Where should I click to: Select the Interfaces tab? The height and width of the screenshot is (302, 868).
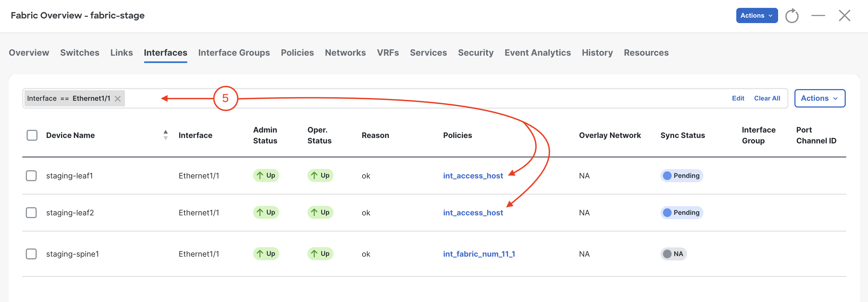[x=165, y=53]
